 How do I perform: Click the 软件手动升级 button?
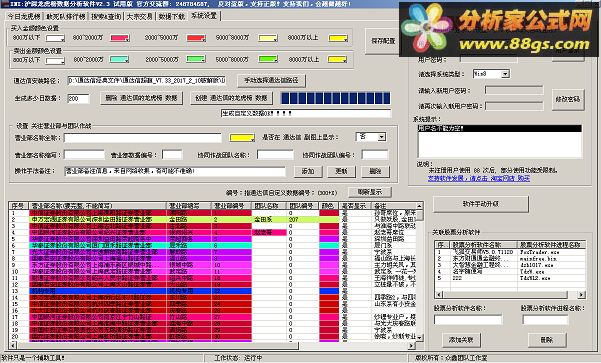click(x=481, y=204)
